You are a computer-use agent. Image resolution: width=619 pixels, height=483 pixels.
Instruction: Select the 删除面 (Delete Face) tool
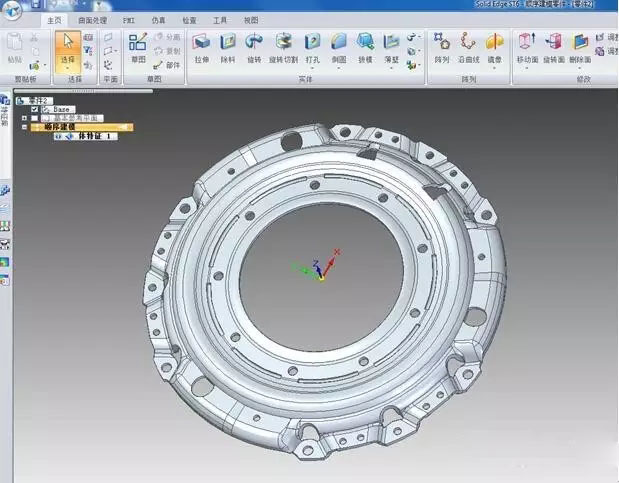click(x=580, y=44)
